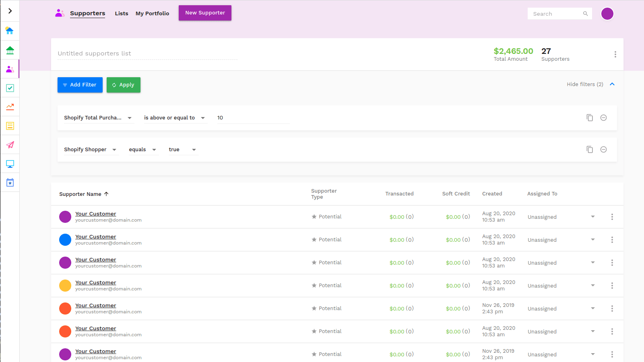
Task: Toggle the Supporter Name sort order arrow
Action: pos(106,193)
